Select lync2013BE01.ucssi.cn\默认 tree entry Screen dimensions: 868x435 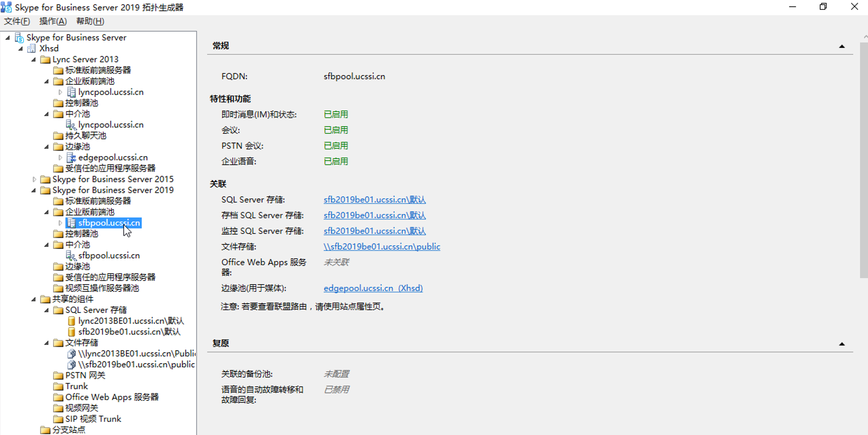(131, 321)
